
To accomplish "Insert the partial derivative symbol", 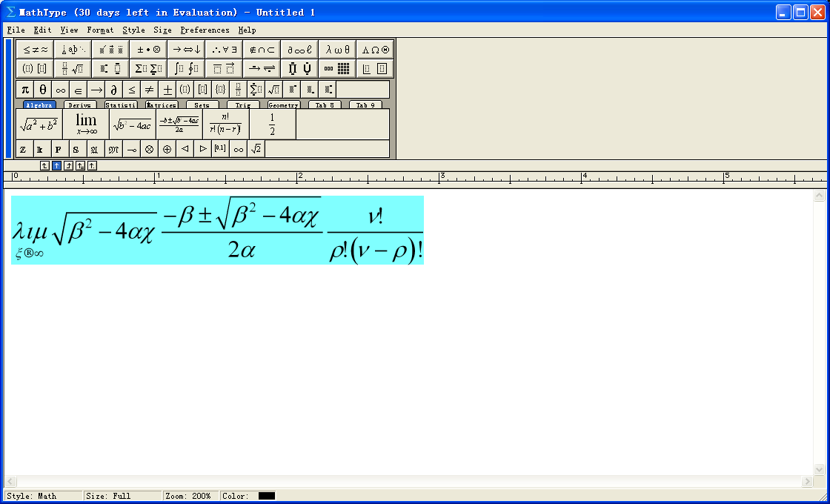I will coord(114,90).
